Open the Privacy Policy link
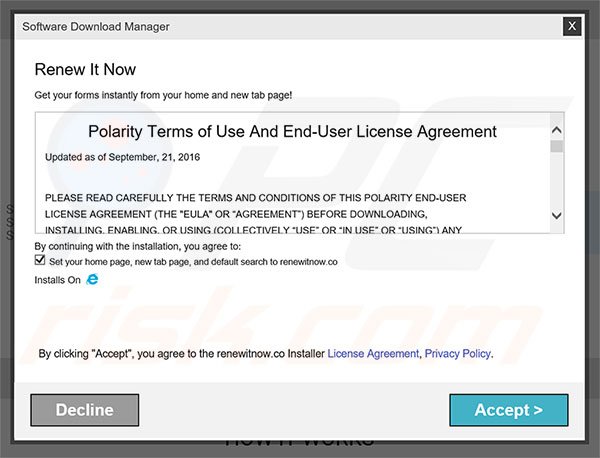The height and width of the screenshot is (458, 600). [458, 354]
